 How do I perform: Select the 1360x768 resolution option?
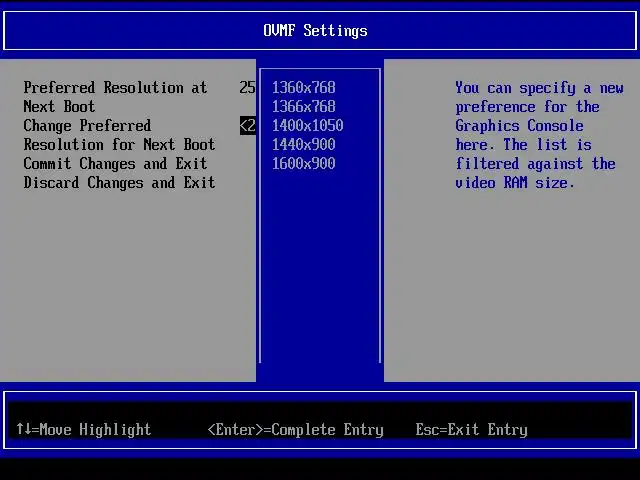pos(304,87)
